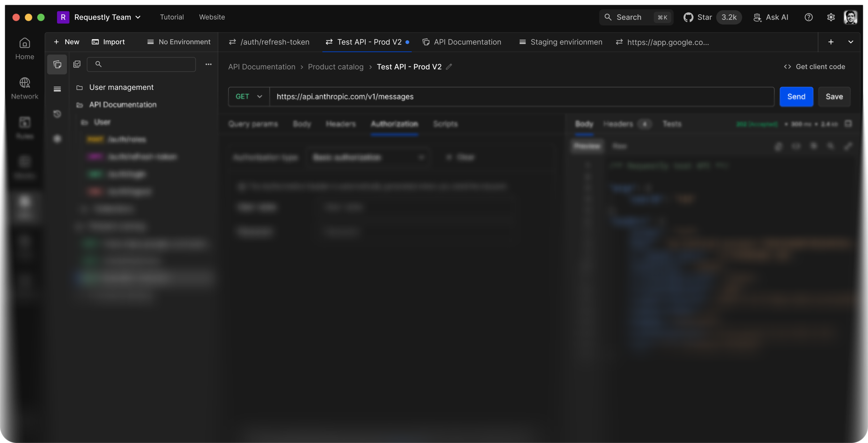The image size is (868, 443).
Task: Collapse the API Documentation collection
Action: (x=123, y=105)
